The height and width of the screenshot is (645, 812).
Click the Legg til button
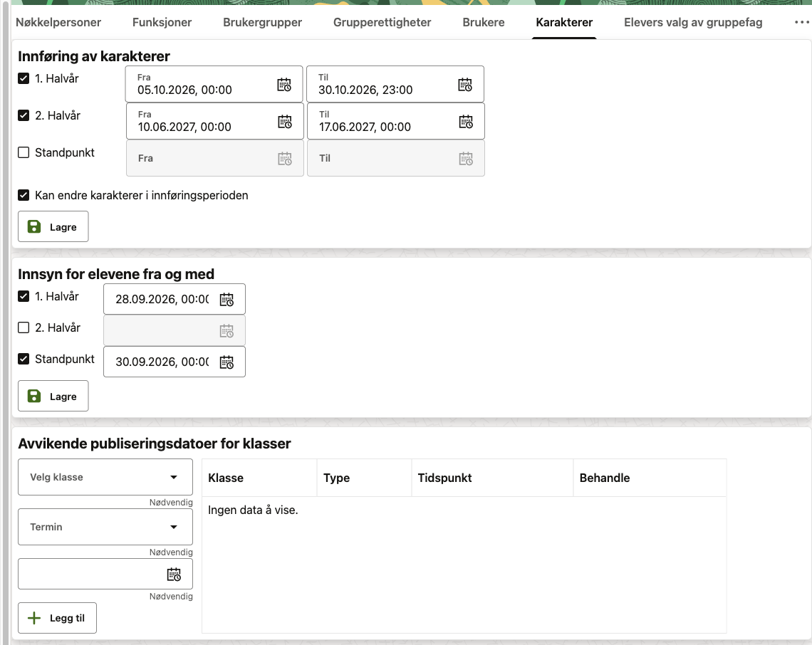click(x=58, y=617)
